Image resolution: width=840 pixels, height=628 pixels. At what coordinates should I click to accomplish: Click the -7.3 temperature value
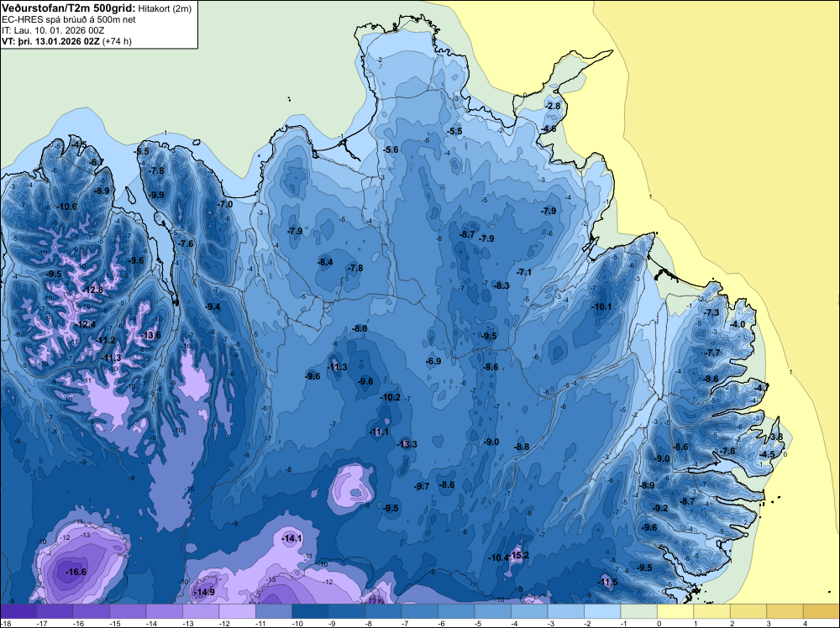pos(712,312)
